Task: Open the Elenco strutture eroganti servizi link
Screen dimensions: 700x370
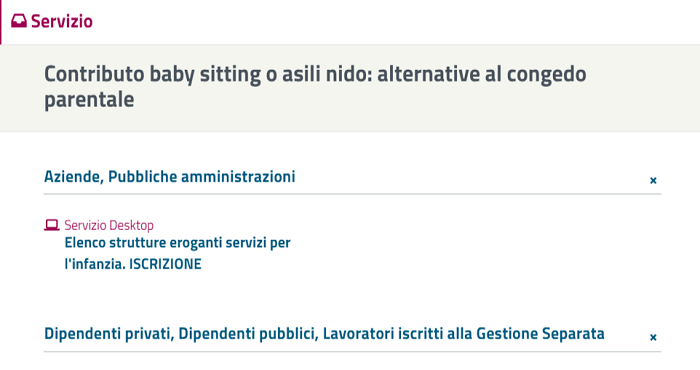Action: click(x=178, y=253)
